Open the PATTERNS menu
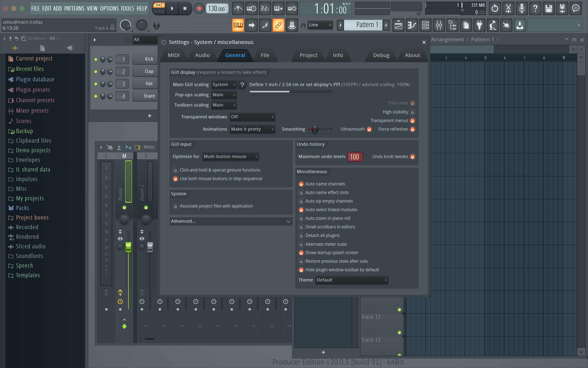The image size is (588, 368). coord(74,9)
